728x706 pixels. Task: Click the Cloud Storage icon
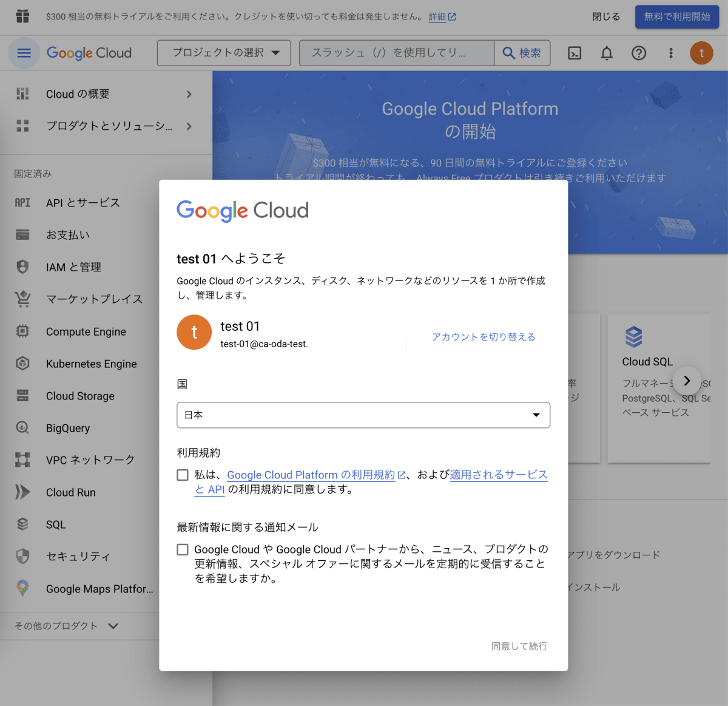[22, 395]
